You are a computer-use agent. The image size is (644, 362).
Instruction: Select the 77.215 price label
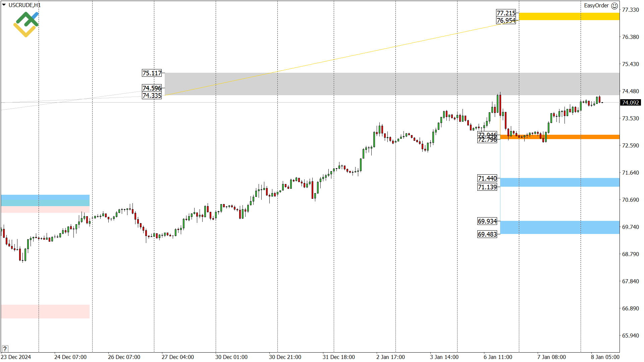coord(506,13)
